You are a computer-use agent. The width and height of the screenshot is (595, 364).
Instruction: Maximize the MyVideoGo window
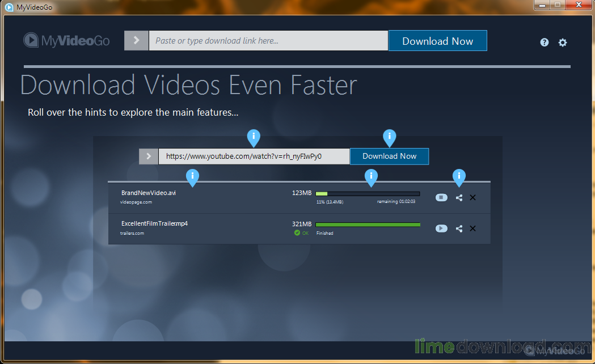coord(558,5)
